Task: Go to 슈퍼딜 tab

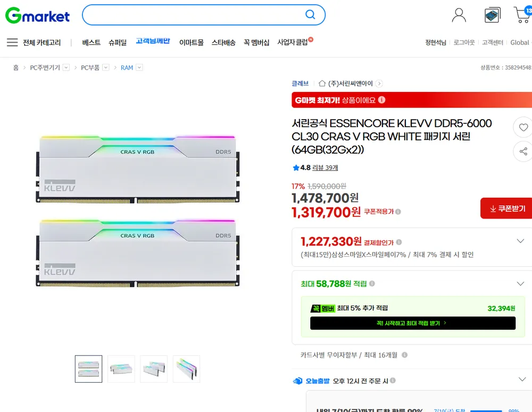Action: click(x=118, y=43)
